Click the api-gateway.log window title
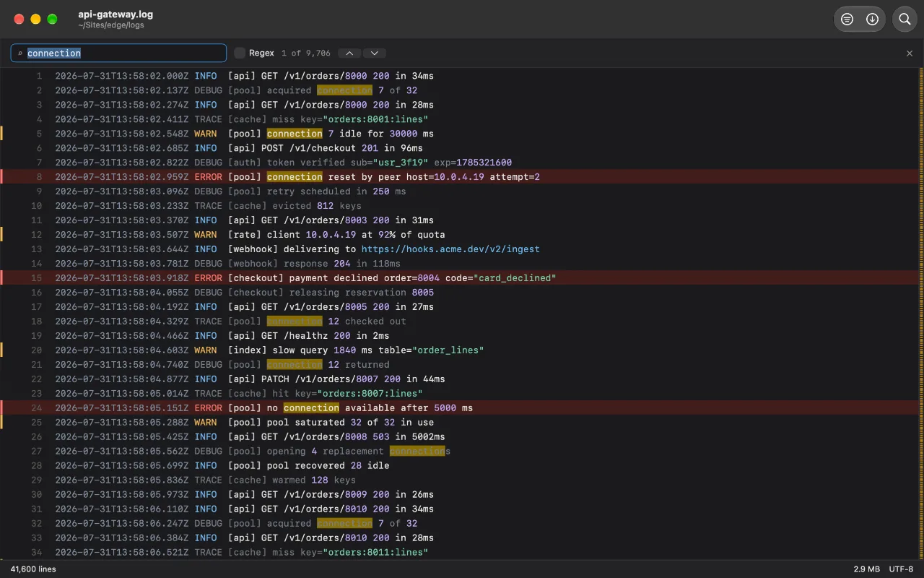 pos(115,14)
